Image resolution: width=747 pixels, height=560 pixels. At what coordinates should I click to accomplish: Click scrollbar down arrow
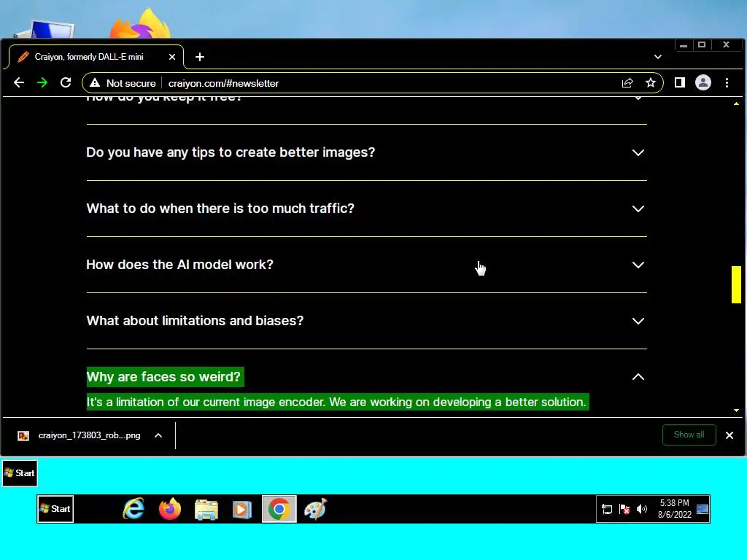736,411
